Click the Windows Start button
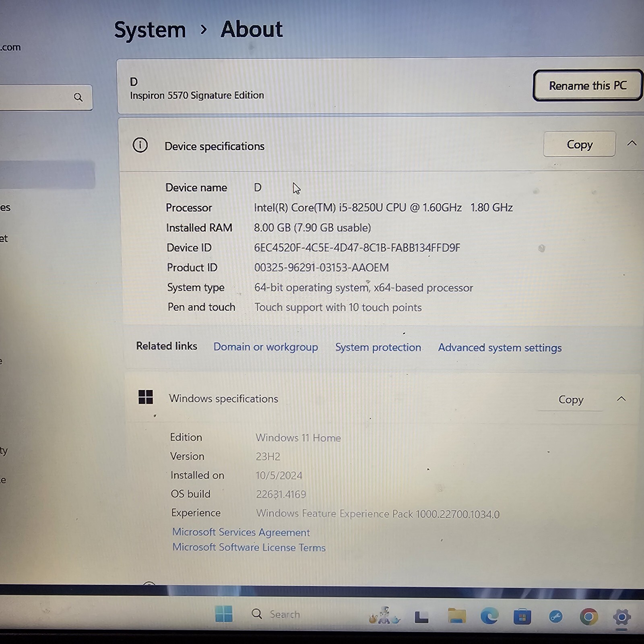This screenshot has width=644, height=644. coord(224,614)
